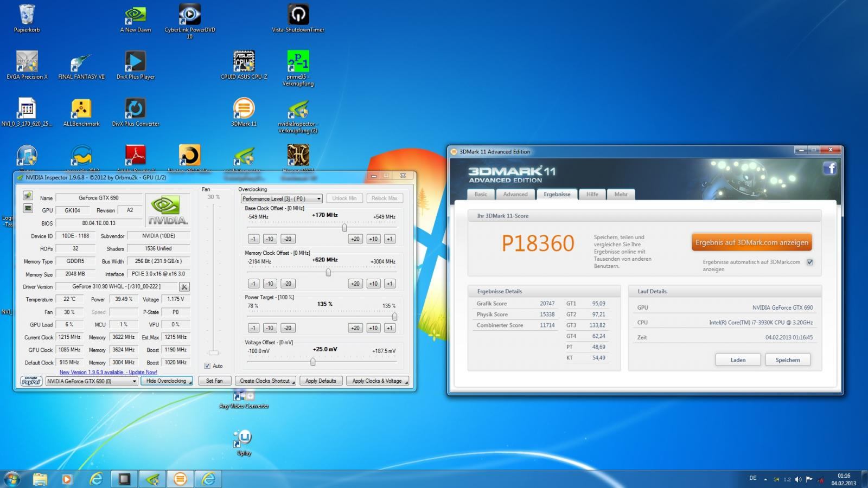
Task: Click the Inspector screenshot upload icon beside Name
Action: (x=28, y=195)
